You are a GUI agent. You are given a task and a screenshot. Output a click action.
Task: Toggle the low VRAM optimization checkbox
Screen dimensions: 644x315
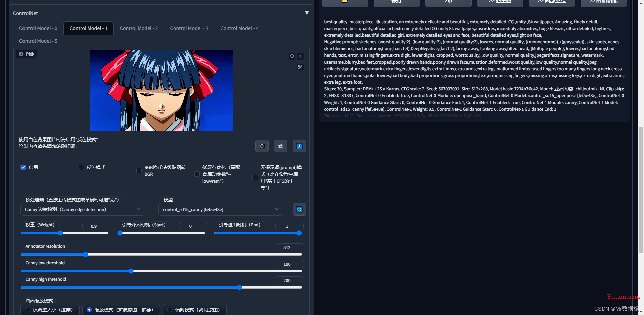tap(197, 174)
